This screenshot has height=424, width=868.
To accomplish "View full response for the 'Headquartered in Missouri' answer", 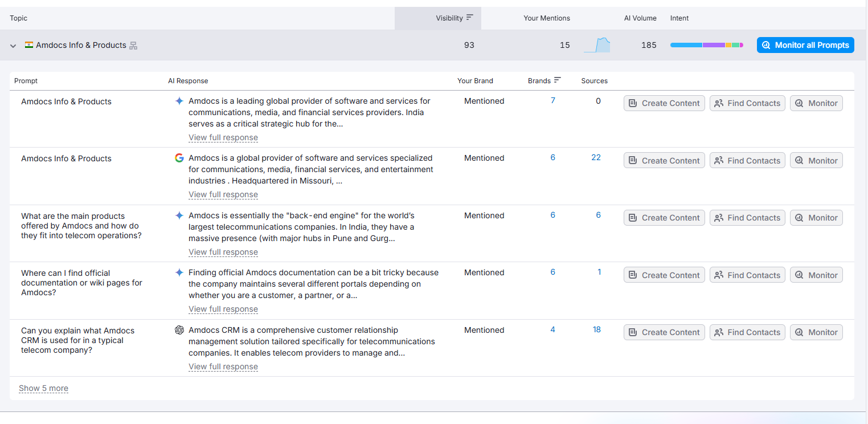I will coord(223,194).
